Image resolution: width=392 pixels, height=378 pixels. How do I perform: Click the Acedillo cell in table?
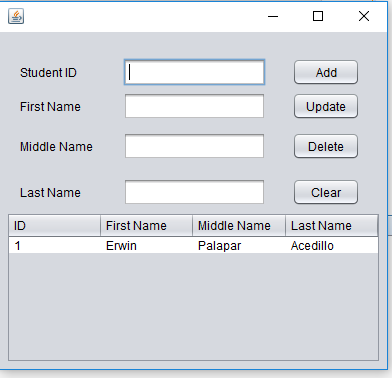point(332,246)
